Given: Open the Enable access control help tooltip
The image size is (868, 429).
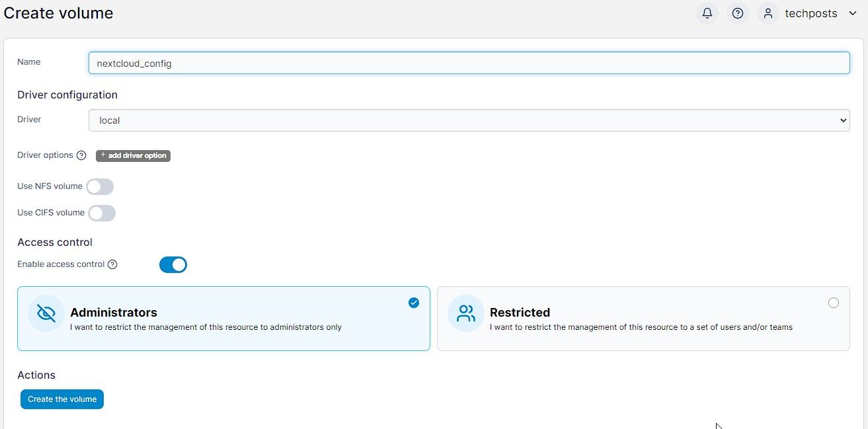Looking at the screenshot, I should 112,264.
